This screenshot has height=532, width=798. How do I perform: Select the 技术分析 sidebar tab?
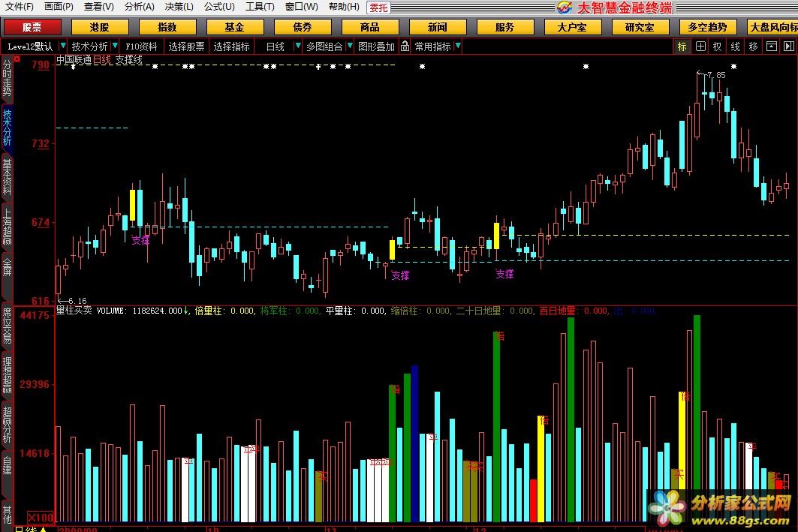click(x=7, y=128)
